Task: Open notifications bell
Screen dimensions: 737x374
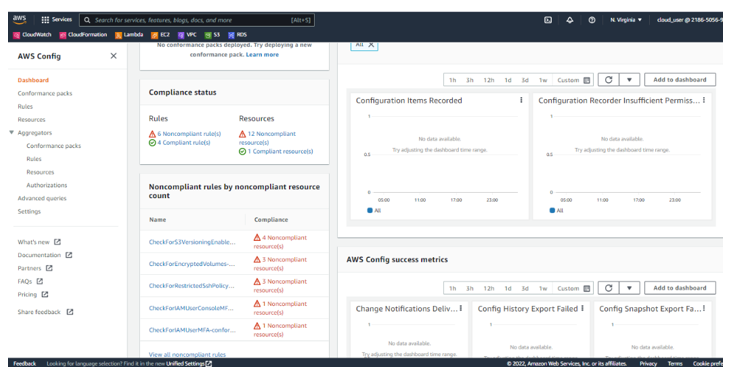Action: (570, 20)
